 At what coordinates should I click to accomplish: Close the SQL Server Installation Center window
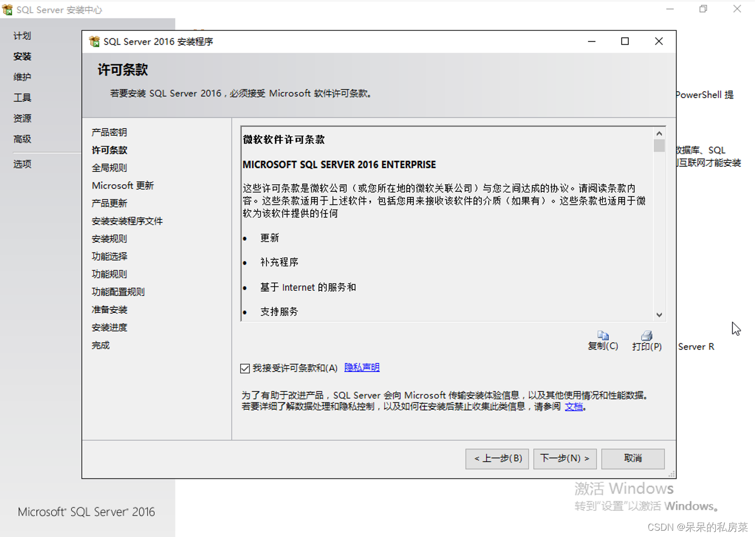(x=737, y=9)
